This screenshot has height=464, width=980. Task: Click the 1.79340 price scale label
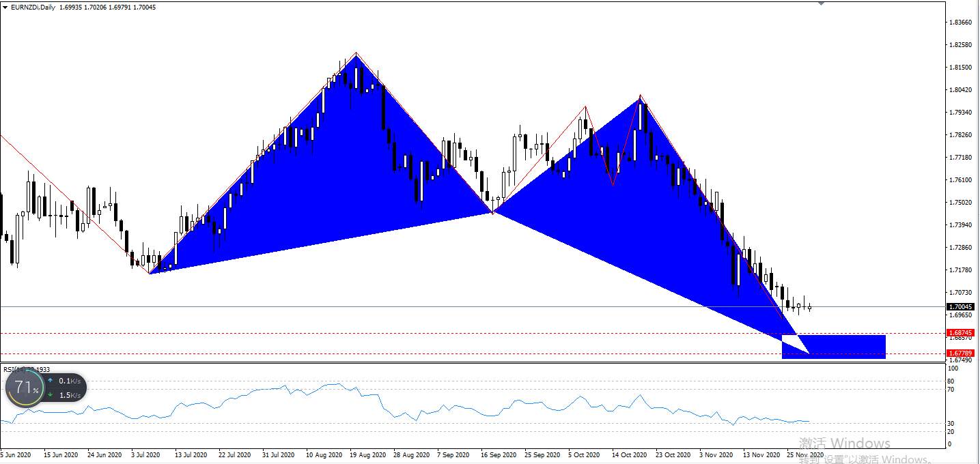tap(961, 113)
